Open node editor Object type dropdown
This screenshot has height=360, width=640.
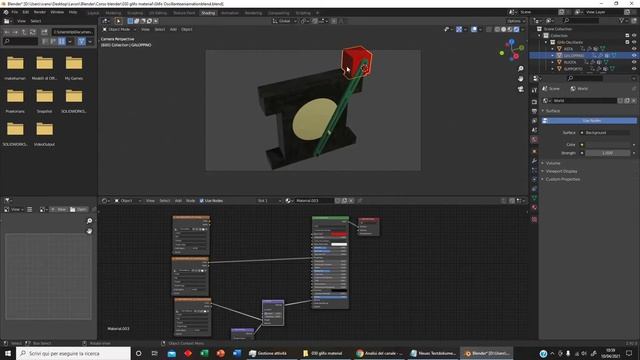(128, 201)
